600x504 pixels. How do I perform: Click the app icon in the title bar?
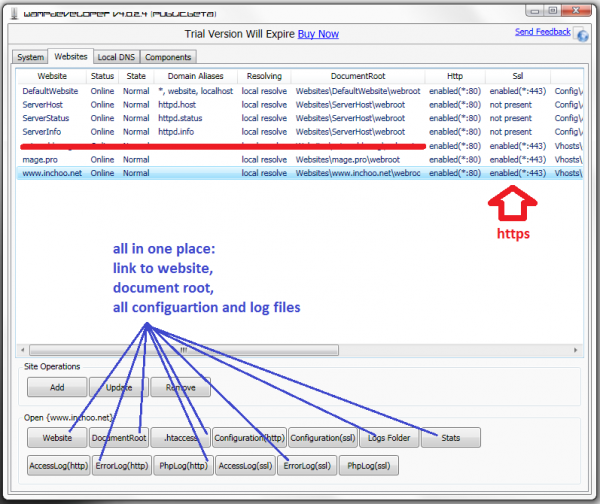(x=15, y=14)
